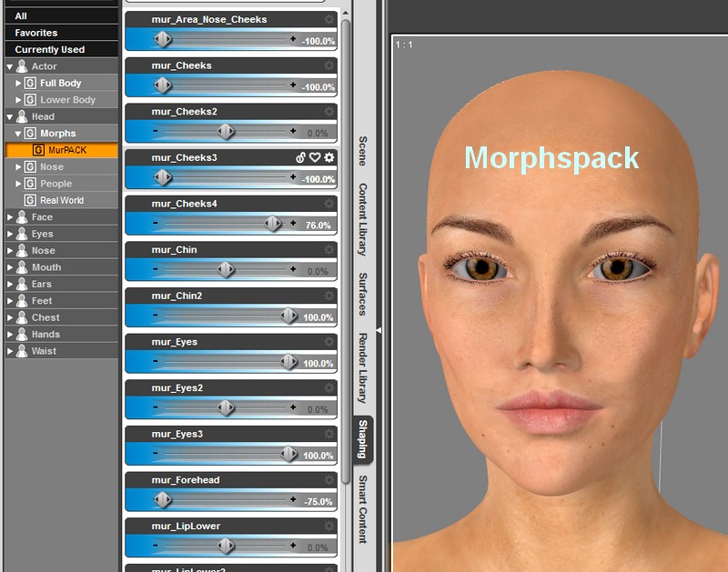Click mur_Cheeks4 value 76.0% field
The height and width of the screenshot is (572, 728).
tap(318, 226)
